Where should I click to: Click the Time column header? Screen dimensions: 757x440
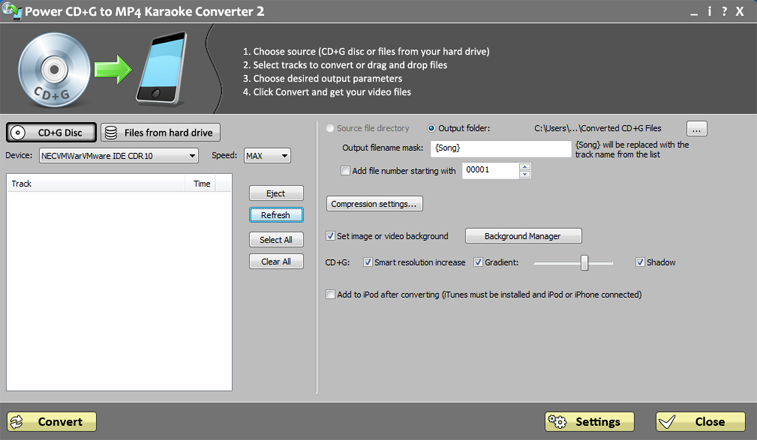pos(201,184)
